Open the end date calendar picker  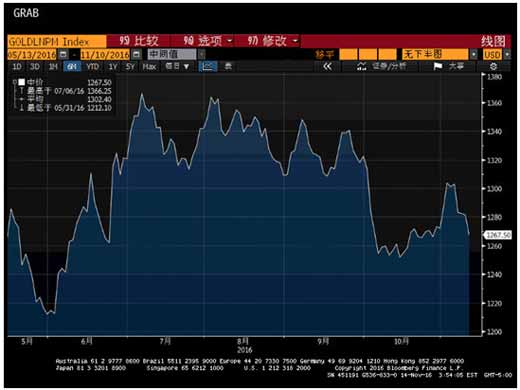pos(136,54)
